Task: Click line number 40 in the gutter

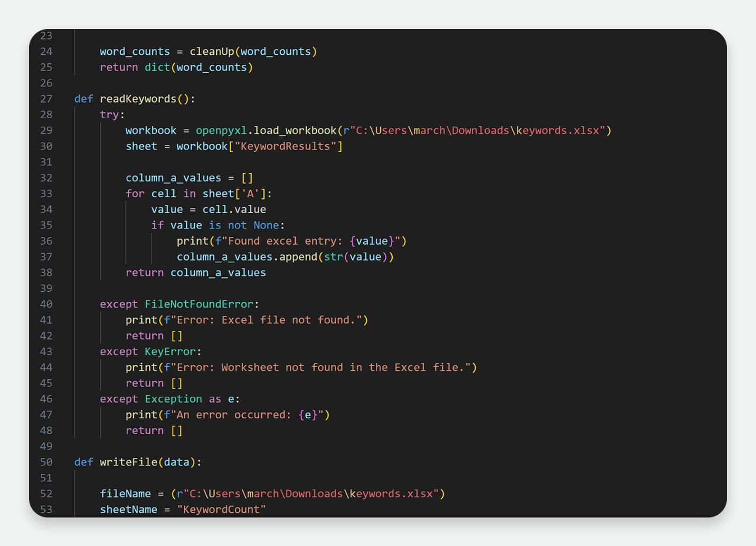Action: 46,304
